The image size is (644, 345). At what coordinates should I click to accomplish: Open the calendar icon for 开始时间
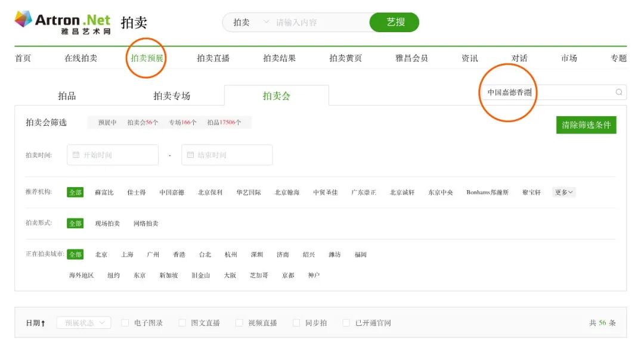click(76, 155)
